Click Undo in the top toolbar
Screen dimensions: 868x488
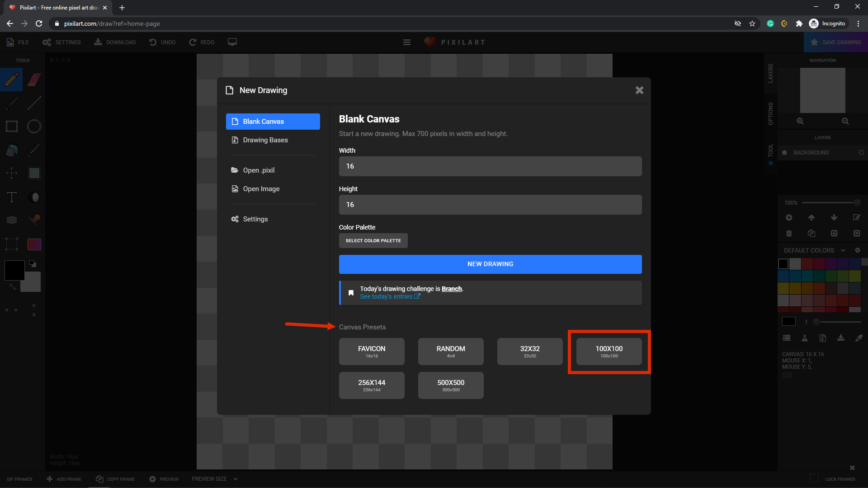click(162, 42)
